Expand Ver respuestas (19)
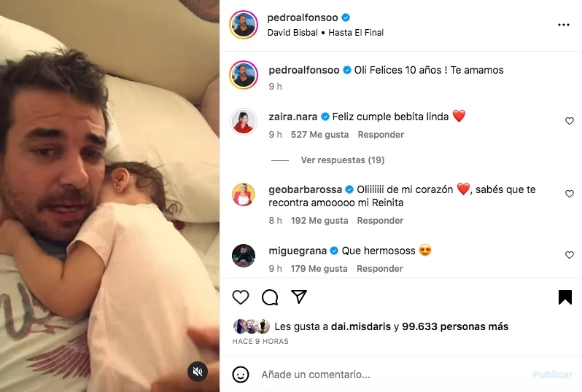Image resolution: width=582 pixels, height=392 pixels. coord(342,160)
